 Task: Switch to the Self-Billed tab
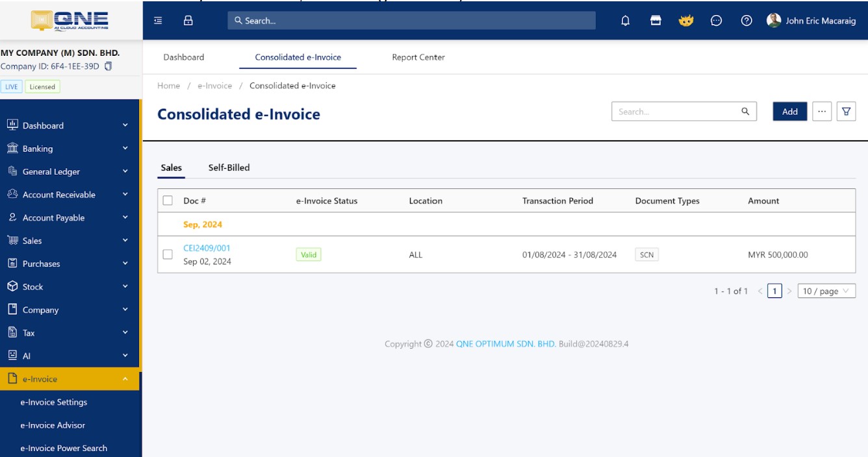[x=229, y=167]
